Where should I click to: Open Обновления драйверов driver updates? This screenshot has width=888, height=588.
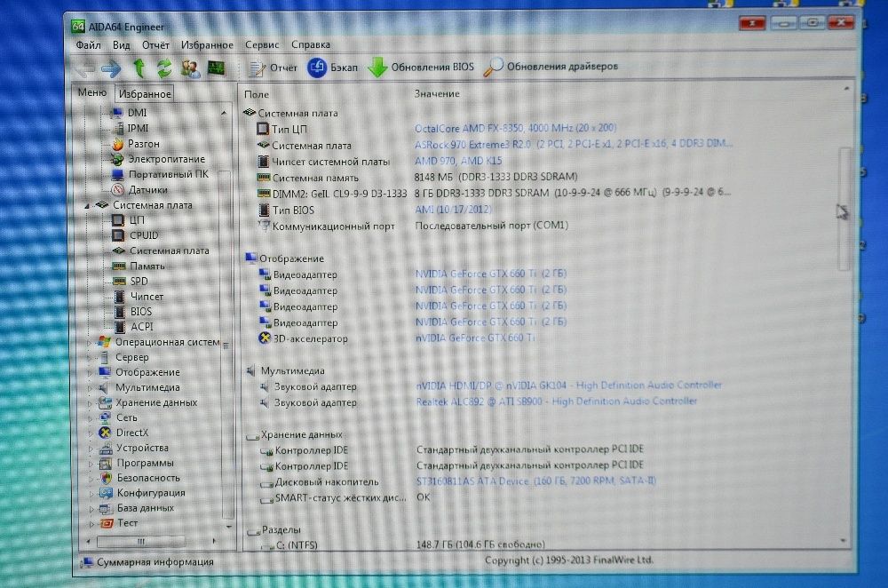(x=551, y=67)
